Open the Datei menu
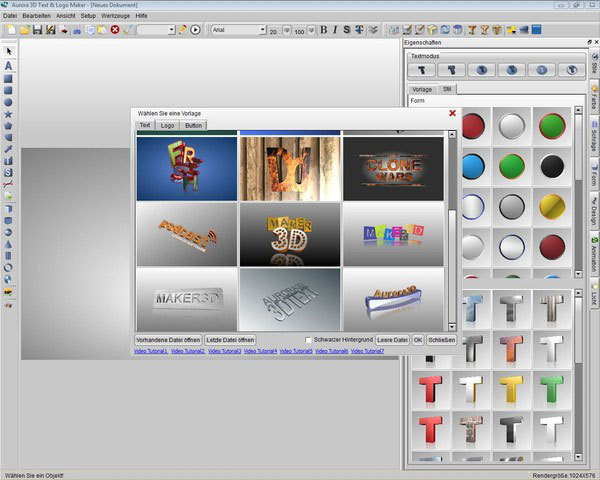Screen dimensions: 600x480 [10, 16]
